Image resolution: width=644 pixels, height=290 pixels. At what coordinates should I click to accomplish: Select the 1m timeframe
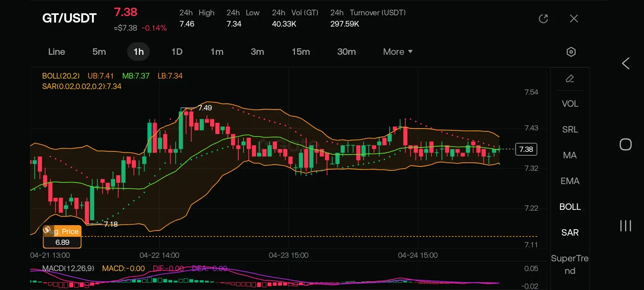click(217, 52)
